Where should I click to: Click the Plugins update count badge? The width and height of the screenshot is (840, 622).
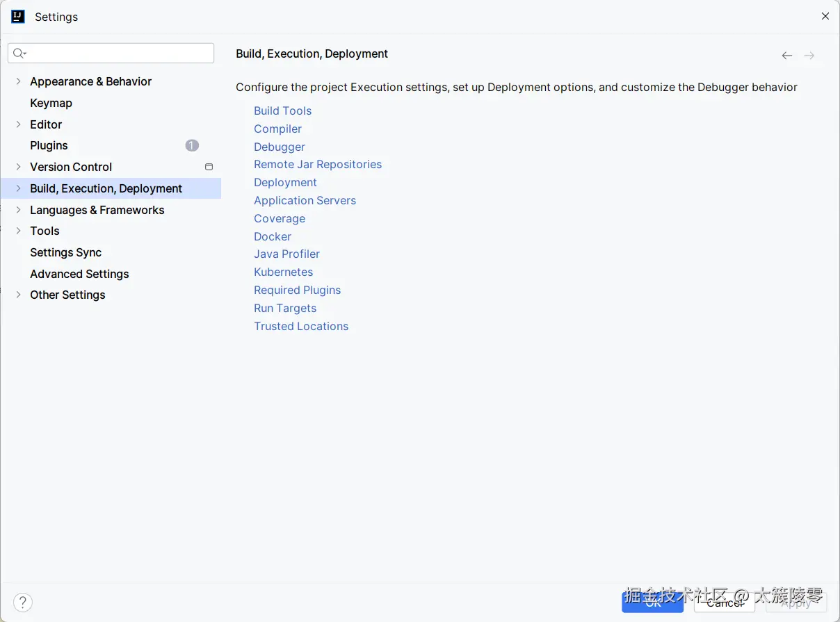pyautogui.click(x=192, y=145)
